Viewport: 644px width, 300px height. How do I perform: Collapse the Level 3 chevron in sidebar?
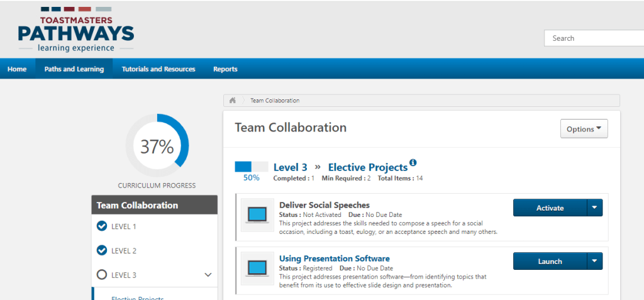[208, 275]
